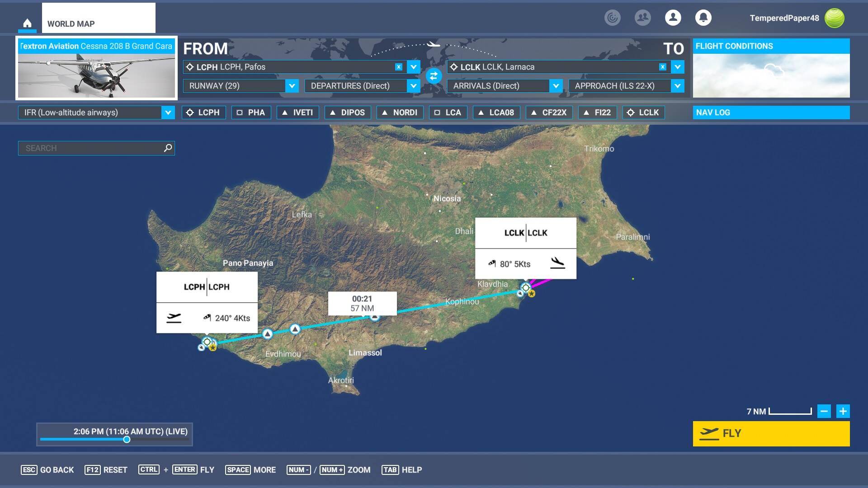
Task: Click the search magnifier icon
Action: point(168,148)
